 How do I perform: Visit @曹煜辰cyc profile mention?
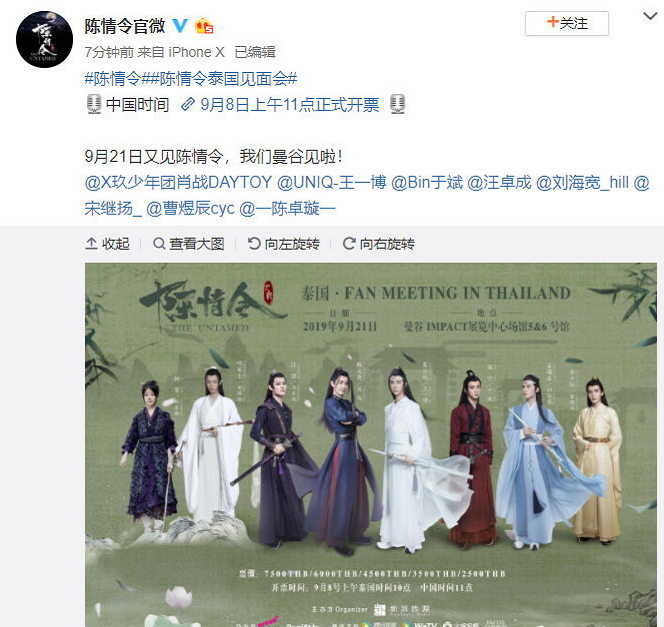(x=190, y=208)
